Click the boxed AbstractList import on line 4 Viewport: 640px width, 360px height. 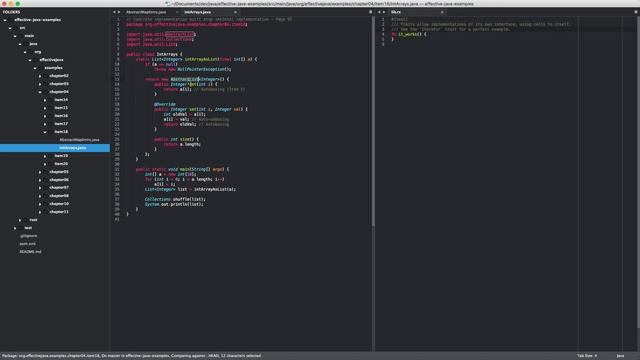tap(180, 34)
